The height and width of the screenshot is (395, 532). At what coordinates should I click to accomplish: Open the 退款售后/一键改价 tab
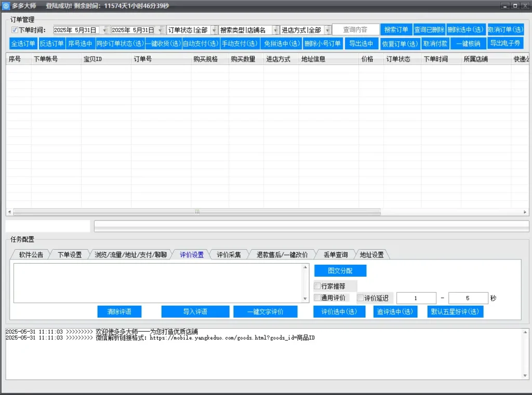tap(282, 255)
